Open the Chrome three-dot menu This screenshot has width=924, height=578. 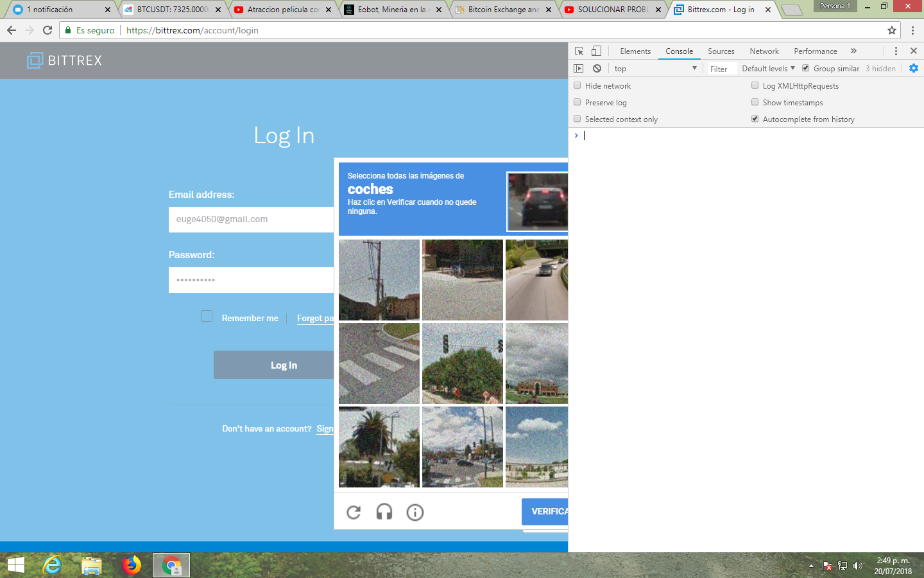tap(912, 30)
